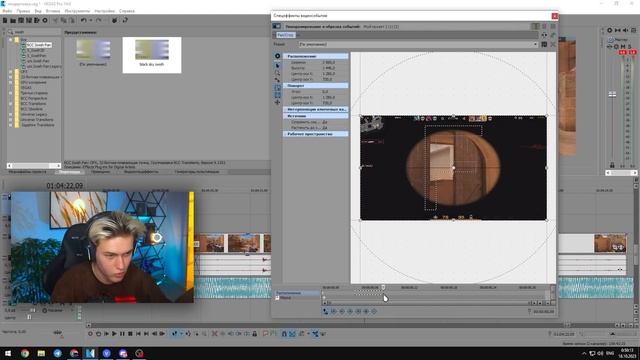Open the Инструменты menu

click(x=77, y=11)
